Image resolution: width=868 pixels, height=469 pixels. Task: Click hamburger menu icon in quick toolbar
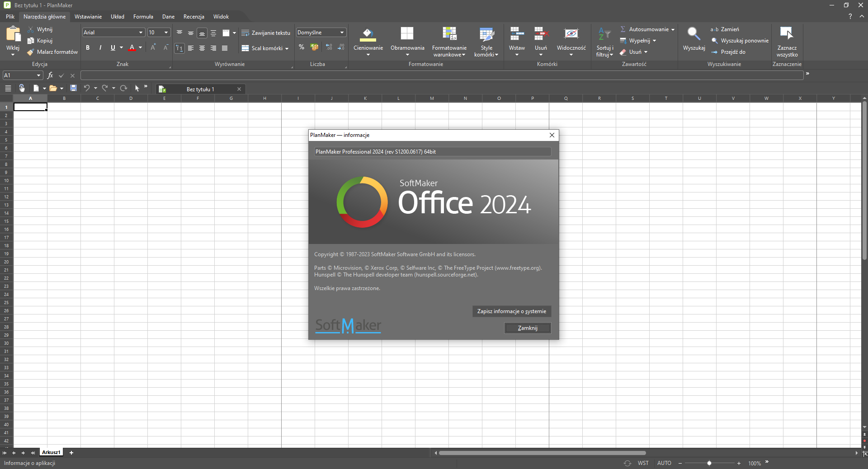[x=8, y=89]
